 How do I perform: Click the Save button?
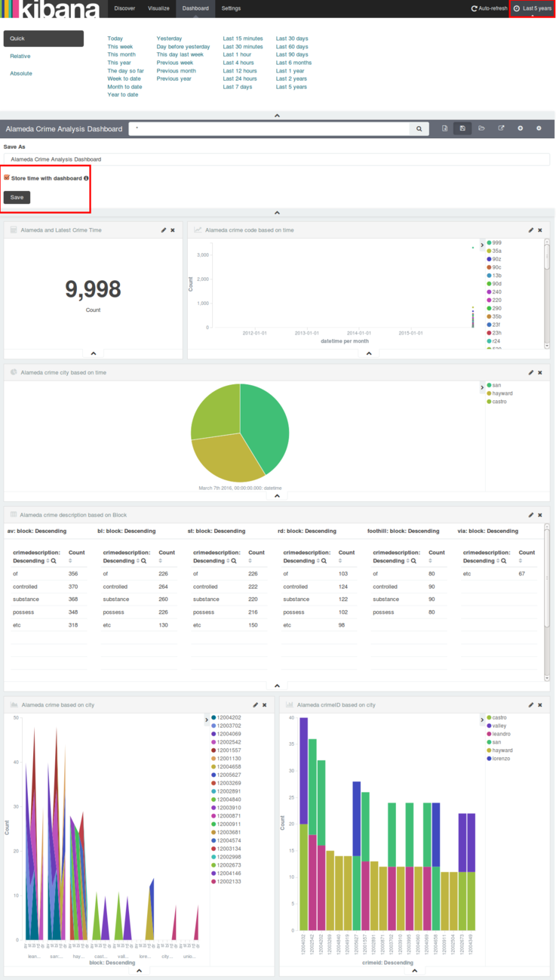coord(17,197)
